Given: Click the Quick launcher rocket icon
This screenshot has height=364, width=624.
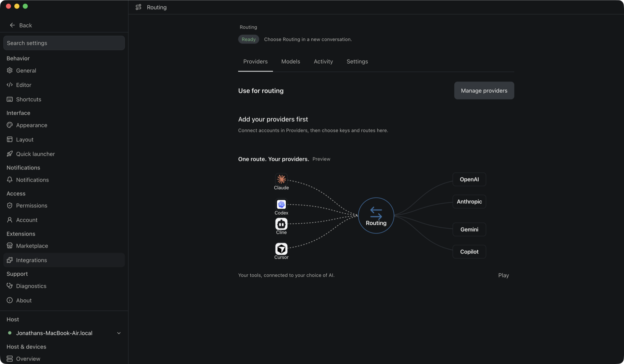Looking at the screenshot, I should (x=10, y=154).
